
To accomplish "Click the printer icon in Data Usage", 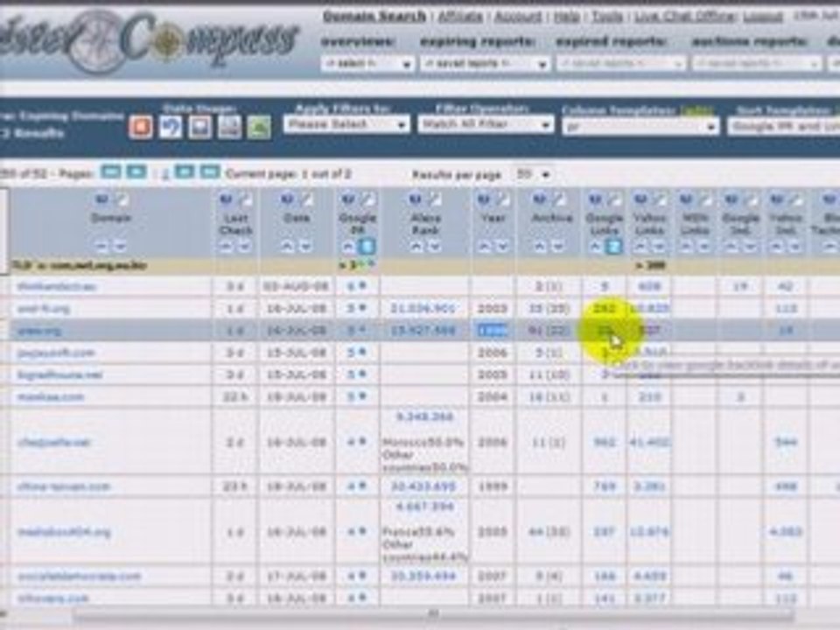I will pos(229,127).
